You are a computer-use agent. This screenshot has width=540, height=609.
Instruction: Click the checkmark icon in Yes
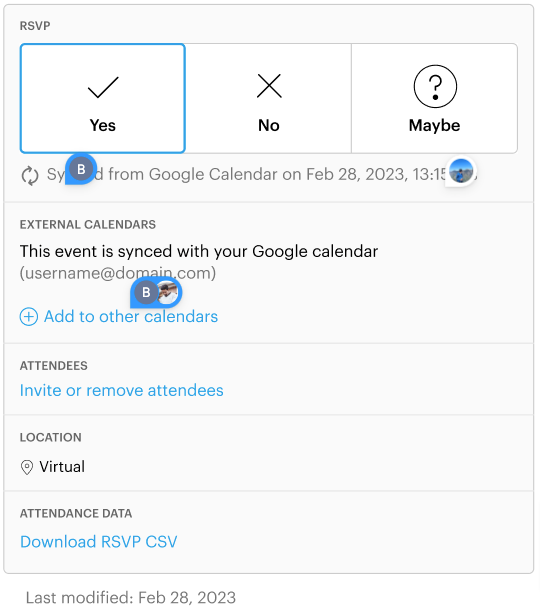coord(103,87)
